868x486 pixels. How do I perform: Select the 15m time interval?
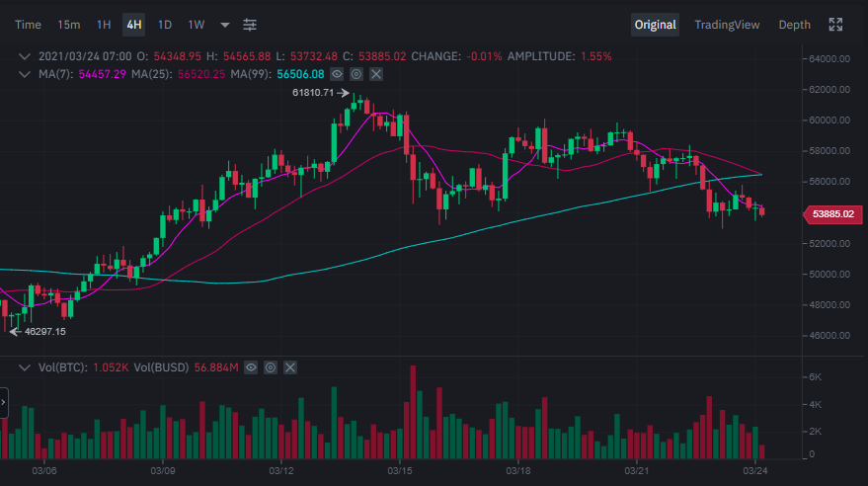69,25
